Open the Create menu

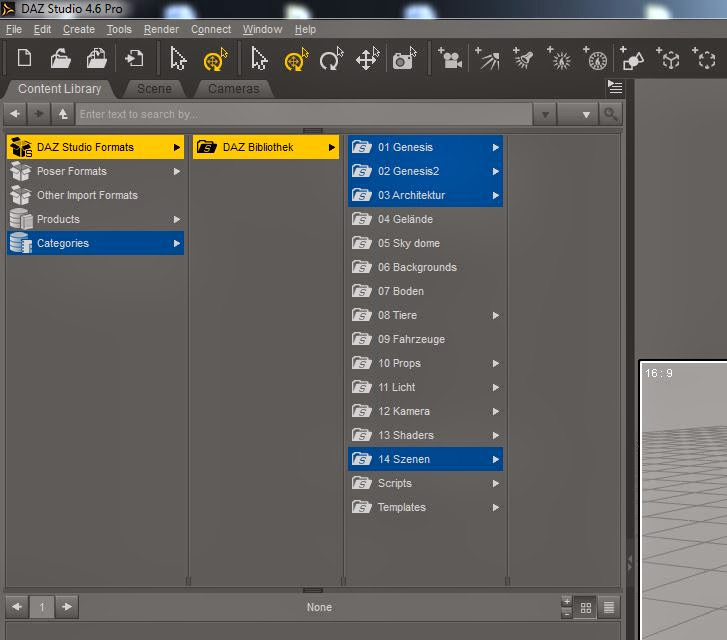tap(79, 30)
